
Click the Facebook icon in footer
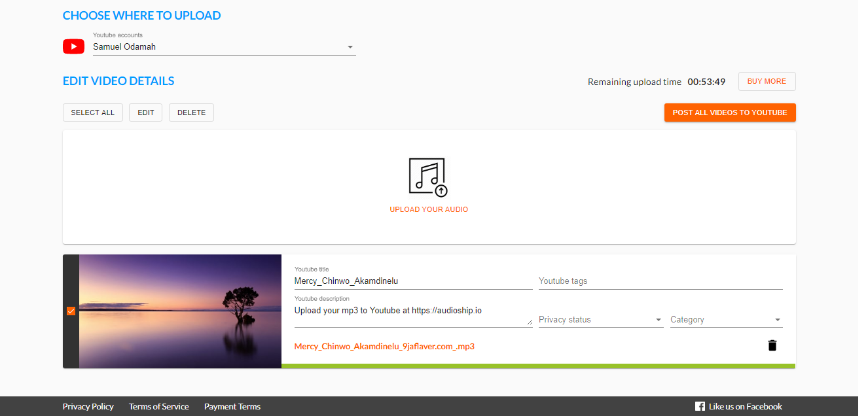tap(700, 406)
